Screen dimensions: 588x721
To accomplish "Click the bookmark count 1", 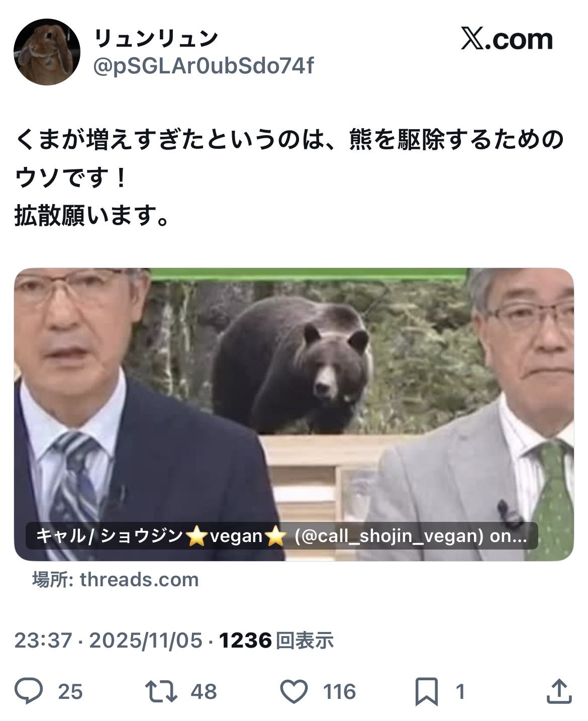I will (x=459, y=692).
